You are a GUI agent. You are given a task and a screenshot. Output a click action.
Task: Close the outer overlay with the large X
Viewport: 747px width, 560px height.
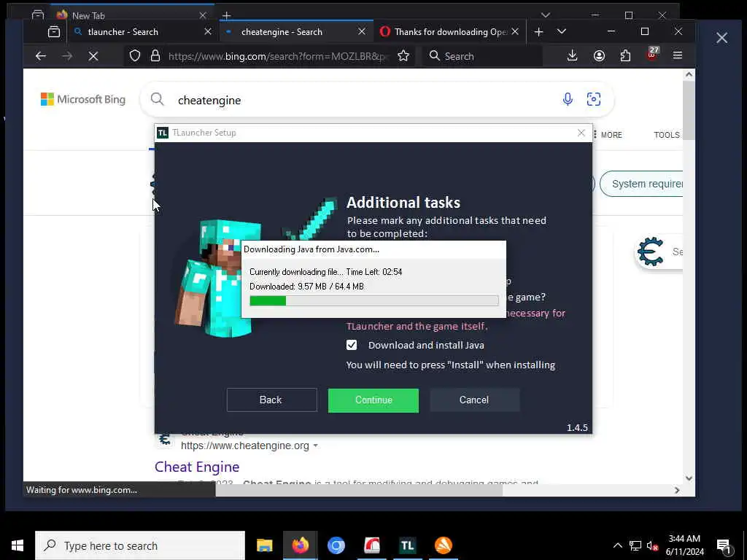click(721, 38)
